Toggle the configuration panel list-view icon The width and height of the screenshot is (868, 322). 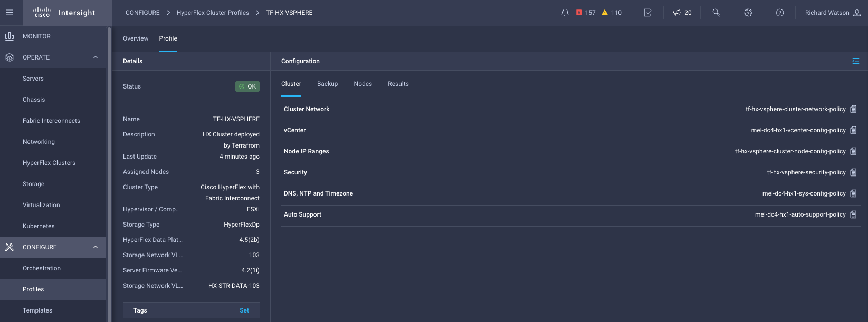click(856, 61)
